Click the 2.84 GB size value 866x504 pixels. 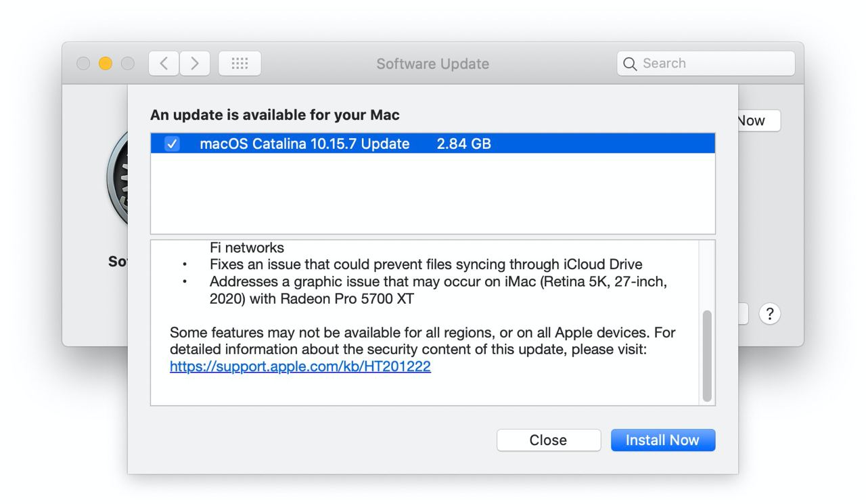[x=464, y=143]
